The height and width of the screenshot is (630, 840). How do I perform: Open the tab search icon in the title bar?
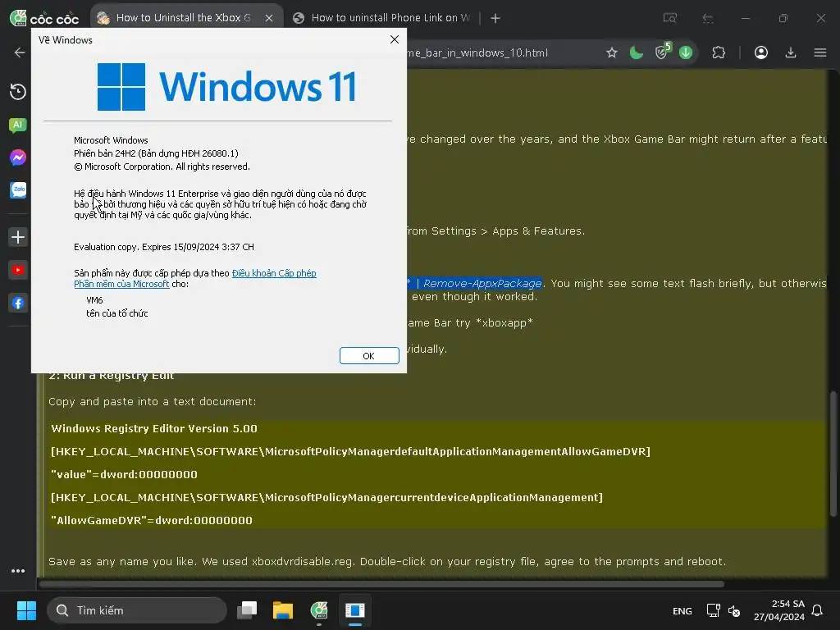tap(669, 18)
